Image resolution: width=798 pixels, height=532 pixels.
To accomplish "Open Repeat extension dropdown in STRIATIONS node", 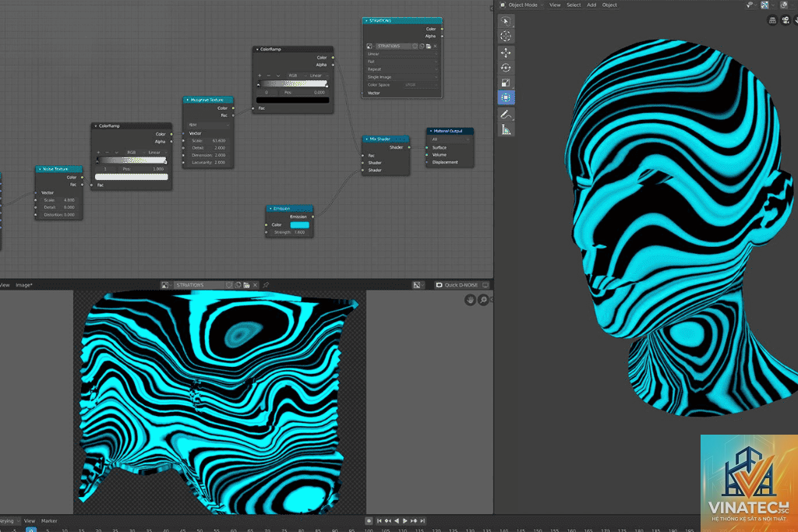I will point(401,69).
